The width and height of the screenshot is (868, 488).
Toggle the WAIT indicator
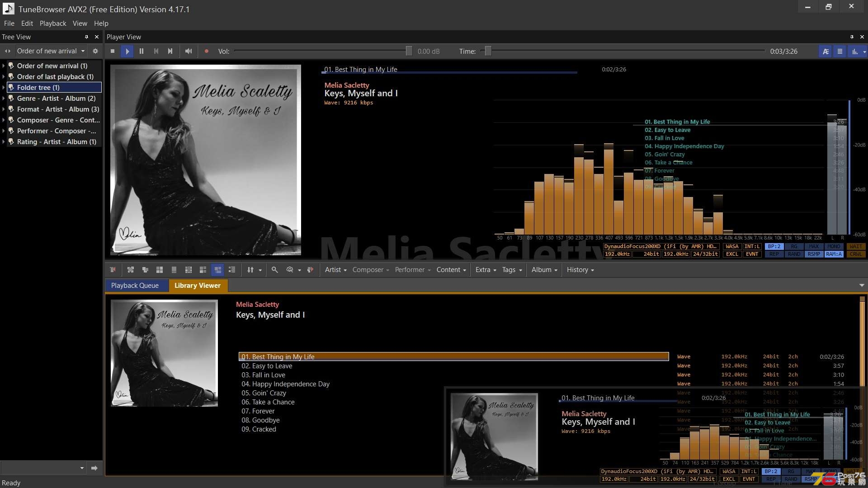pos(855,247)
